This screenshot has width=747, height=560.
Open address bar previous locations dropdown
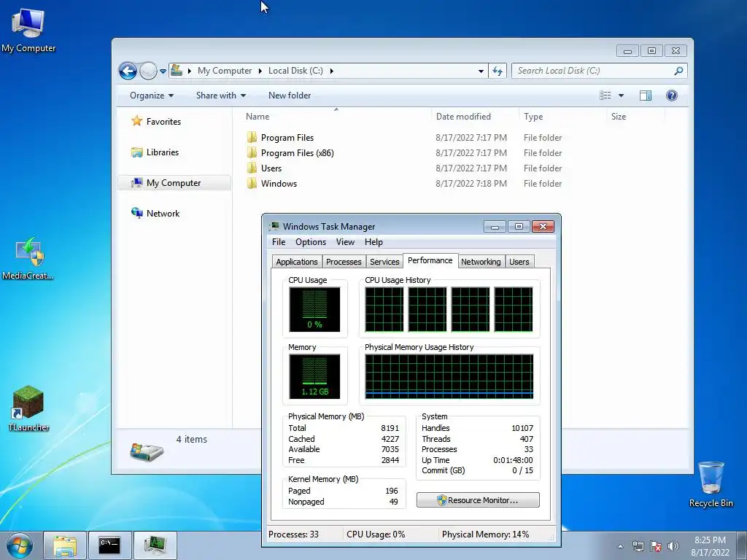coord(481,71)
